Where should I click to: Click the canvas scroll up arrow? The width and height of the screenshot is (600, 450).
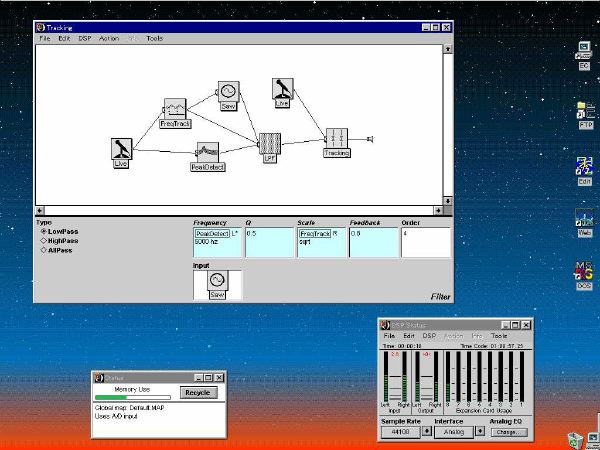448,49
